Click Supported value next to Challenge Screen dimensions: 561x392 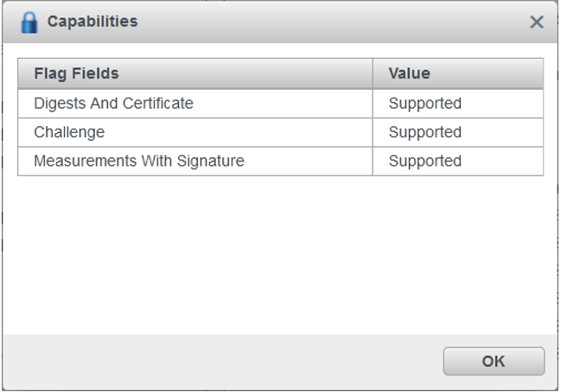pyautogui.click(x=424, y=132)
